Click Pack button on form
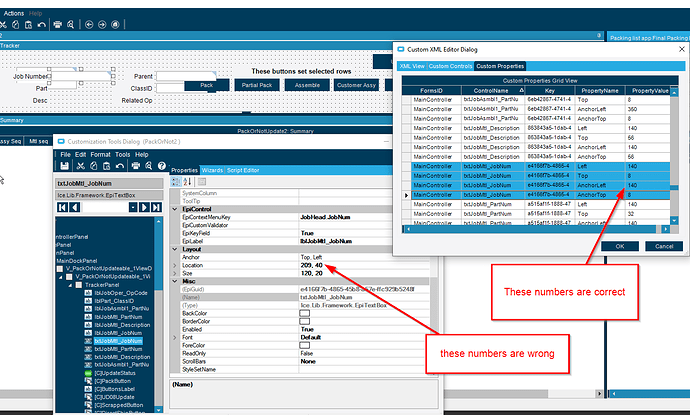This screenshot has height=415, width=690. tap(207, 85)
